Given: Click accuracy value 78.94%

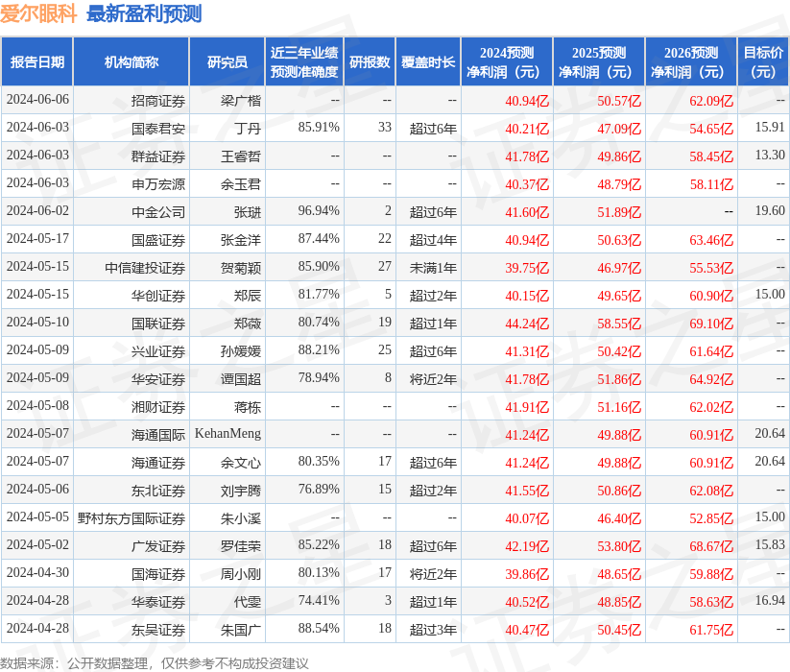Looking at the screenshot, I should coord(319,378).
